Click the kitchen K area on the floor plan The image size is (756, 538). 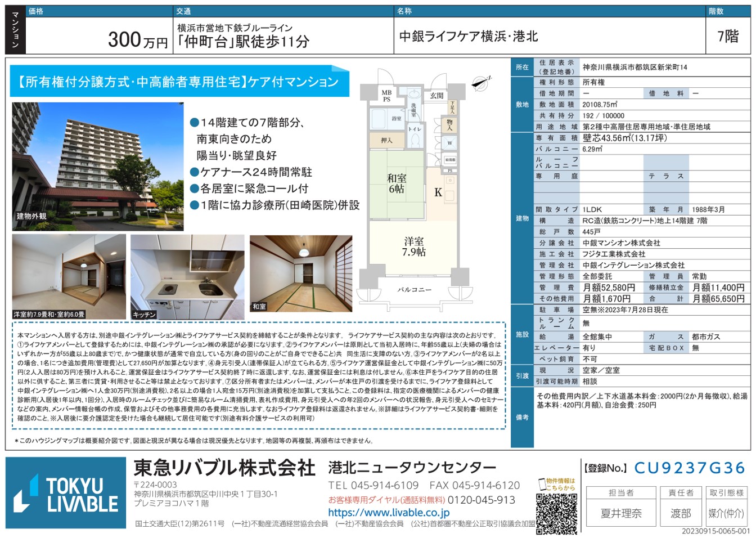(438, 192)
